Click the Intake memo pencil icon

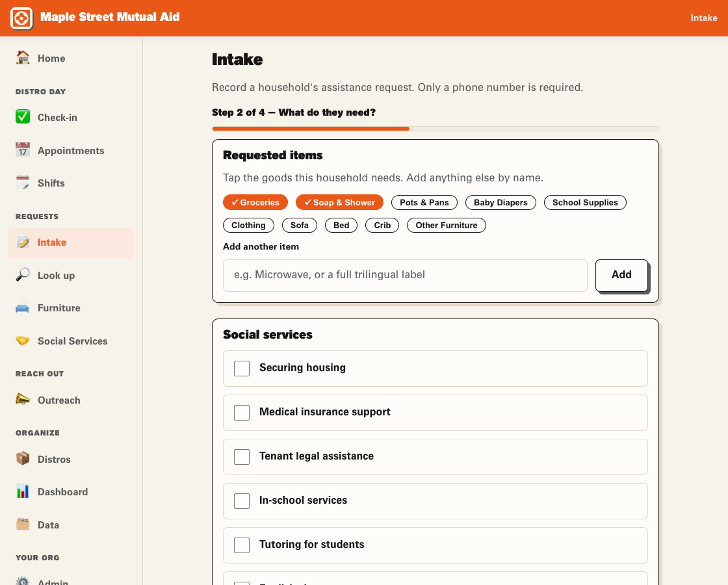pos(22,242)
